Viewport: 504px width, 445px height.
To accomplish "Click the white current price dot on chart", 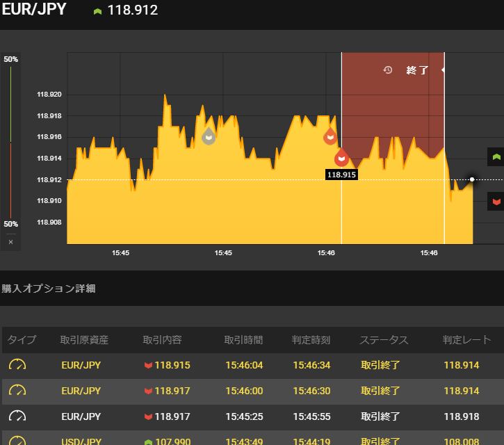I will pyautogui.click(x=472, y=179).
